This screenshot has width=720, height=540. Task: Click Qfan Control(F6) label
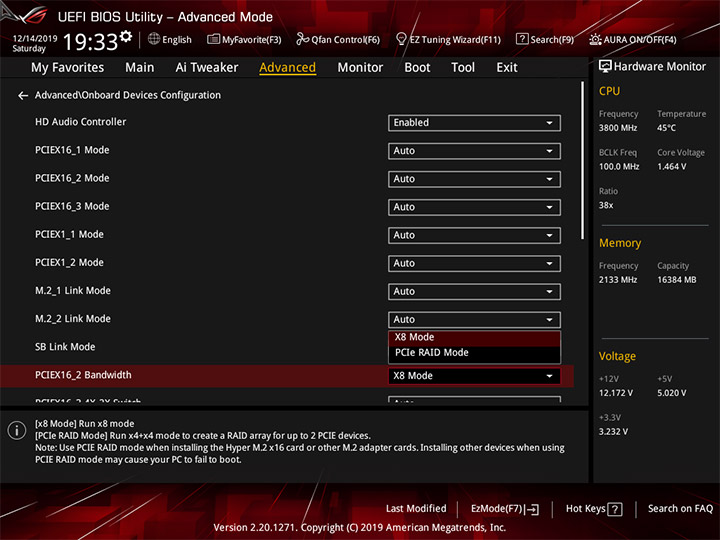point(345,40)
